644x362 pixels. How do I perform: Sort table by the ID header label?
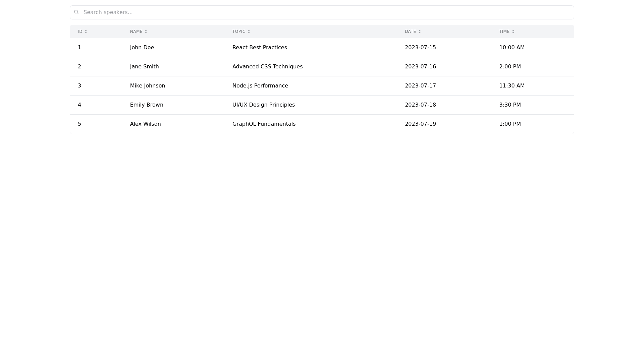(80, 32)
